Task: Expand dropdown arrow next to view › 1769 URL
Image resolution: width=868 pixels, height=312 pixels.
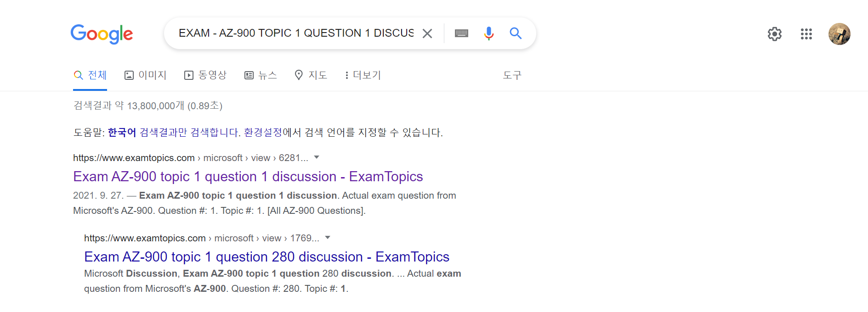Action: [x=328, y=238]
